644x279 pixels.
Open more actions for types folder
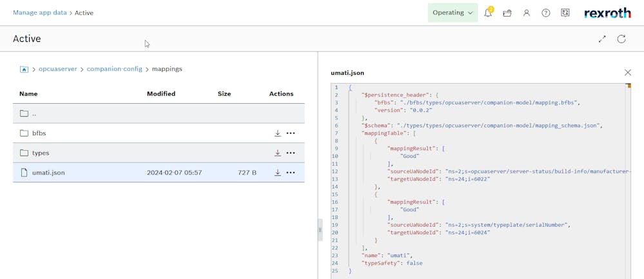[290, 153]
